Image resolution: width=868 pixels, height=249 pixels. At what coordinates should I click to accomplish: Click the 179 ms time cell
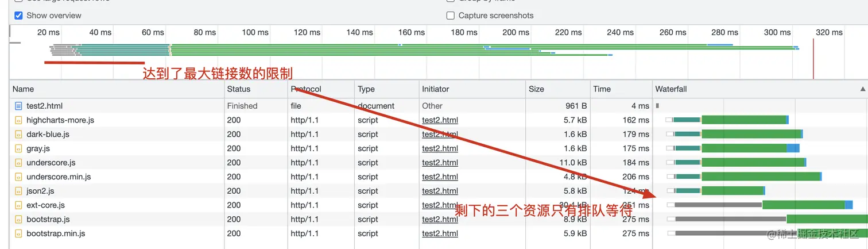point(635,134)
